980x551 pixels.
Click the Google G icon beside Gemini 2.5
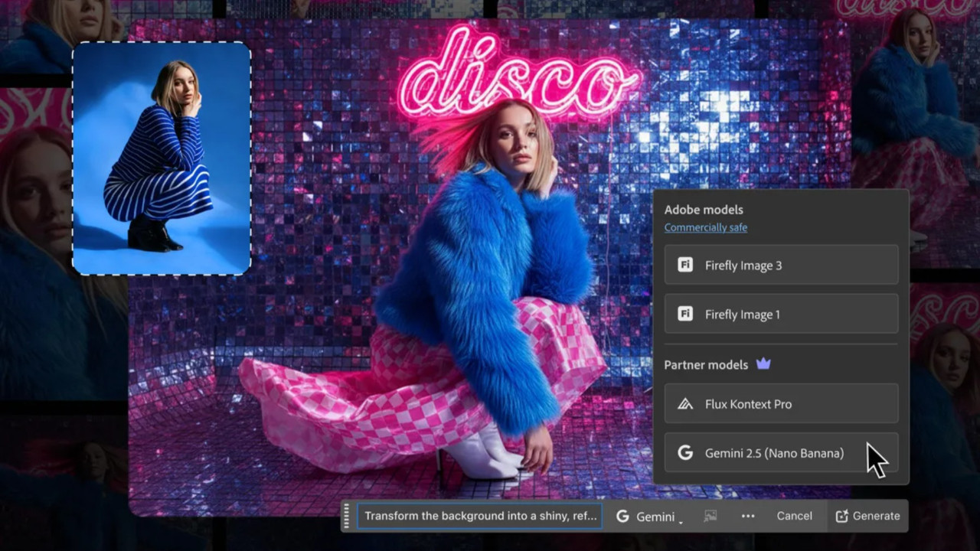(685, 453)
